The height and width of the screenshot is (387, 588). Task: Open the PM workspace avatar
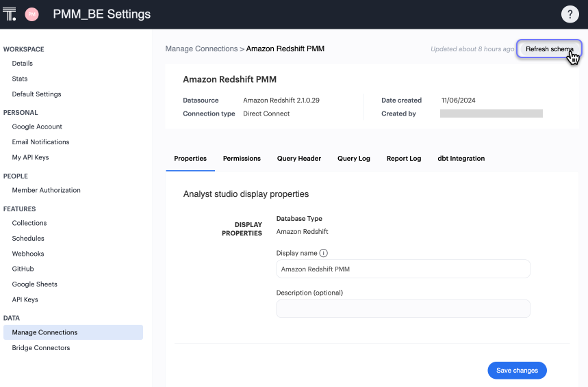pyautogui.click(x=31, y=14)
